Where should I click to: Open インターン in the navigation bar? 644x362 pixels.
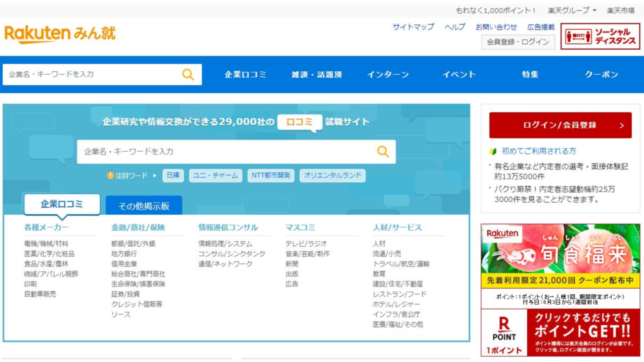388,74
